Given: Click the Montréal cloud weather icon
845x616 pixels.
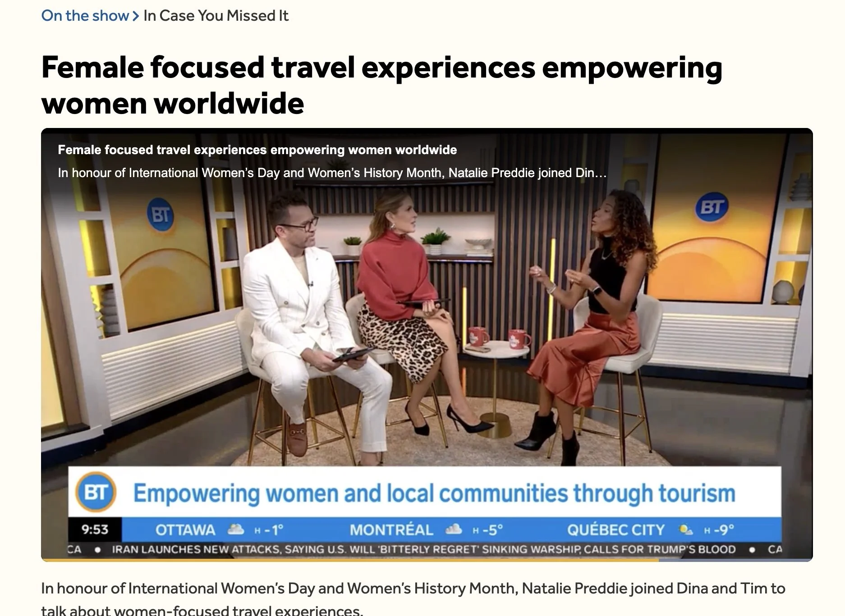Looking at the screenshot, I should point(454,529).
